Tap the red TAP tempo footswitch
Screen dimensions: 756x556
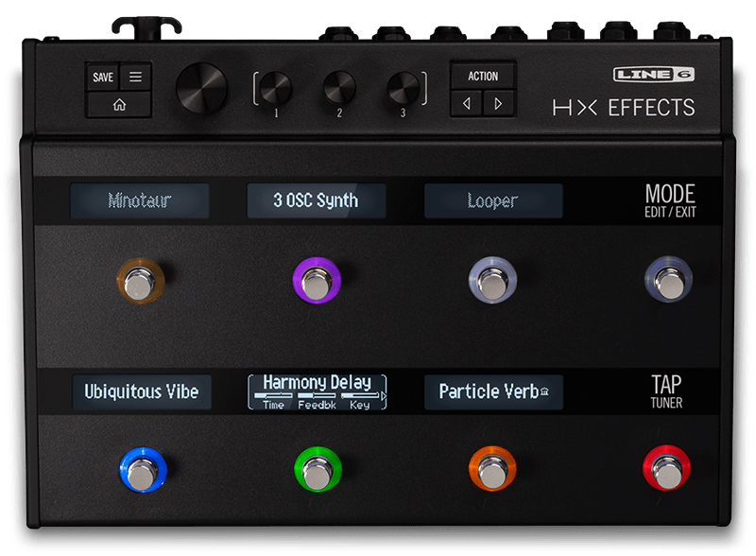tap(667, 468)
